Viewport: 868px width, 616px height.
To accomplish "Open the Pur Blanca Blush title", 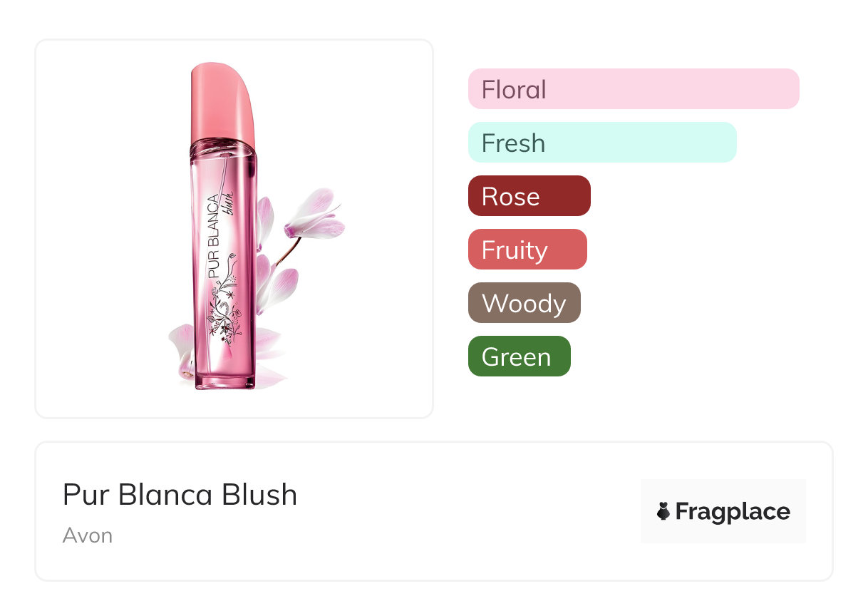I will [180, 495].
